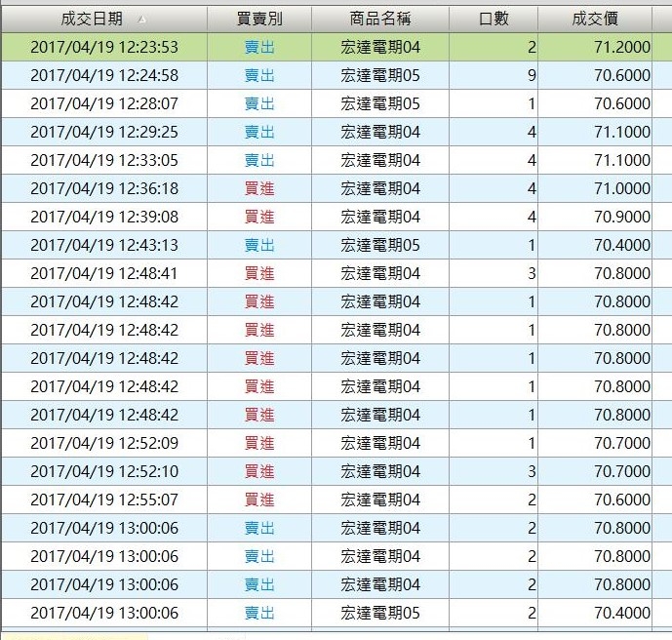Select the date cell 2017/04/19 12:24:58
Image resolution: width=672 pixels, height=640 pixels.
coord(104,75)
